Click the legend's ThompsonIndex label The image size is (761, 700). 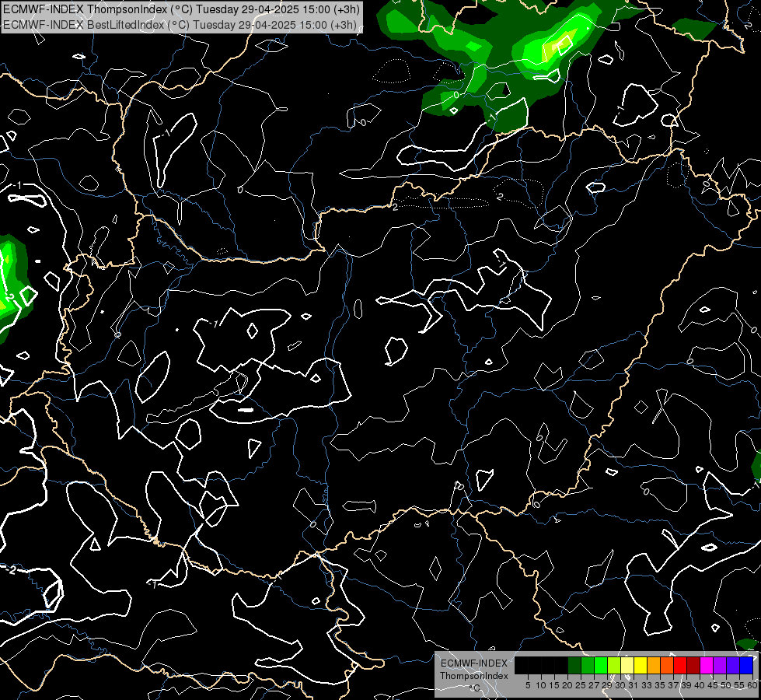tap(474, 676)
